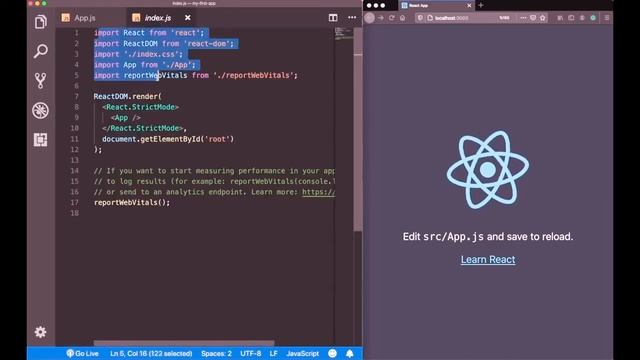This screenshot has width=640, height=360.
Task: Click the line and column indicator in status bar
Action: click(x=151, y=353)
